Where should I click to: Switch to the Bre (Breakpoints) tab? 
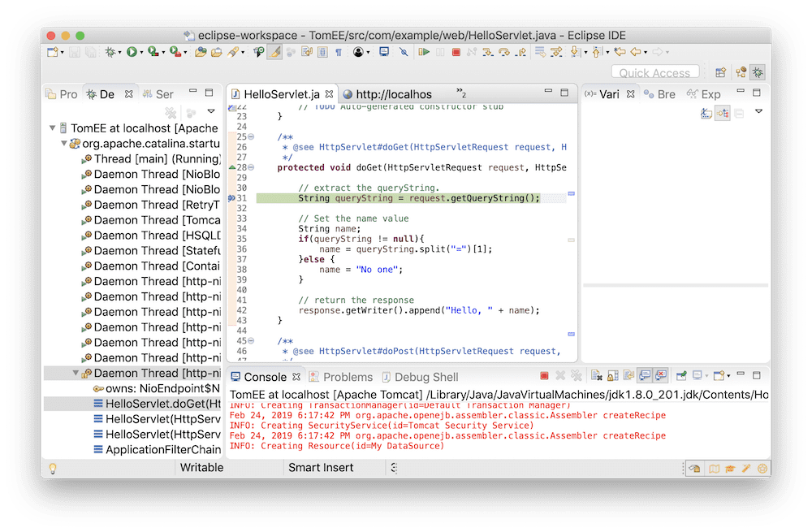tap(659, 94)
